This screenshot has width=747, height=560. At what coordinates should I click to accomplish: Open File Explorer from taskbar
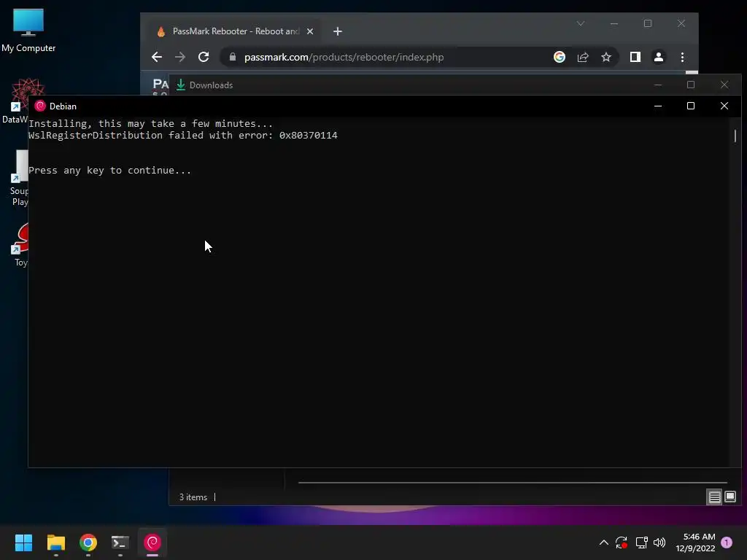pos(55,542)
